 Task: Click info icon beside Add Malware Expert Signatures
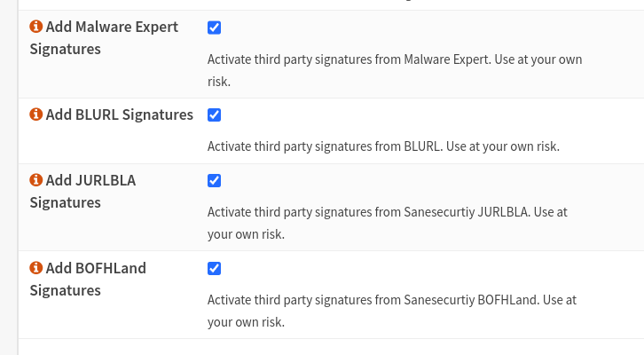tap(36, 28)
